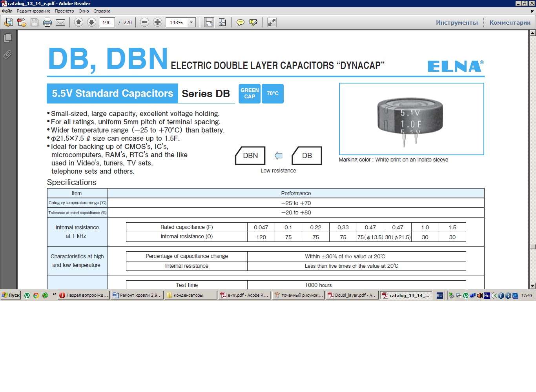Add a sticky note comment icon

pyautogui.click(x=241, y=22)
